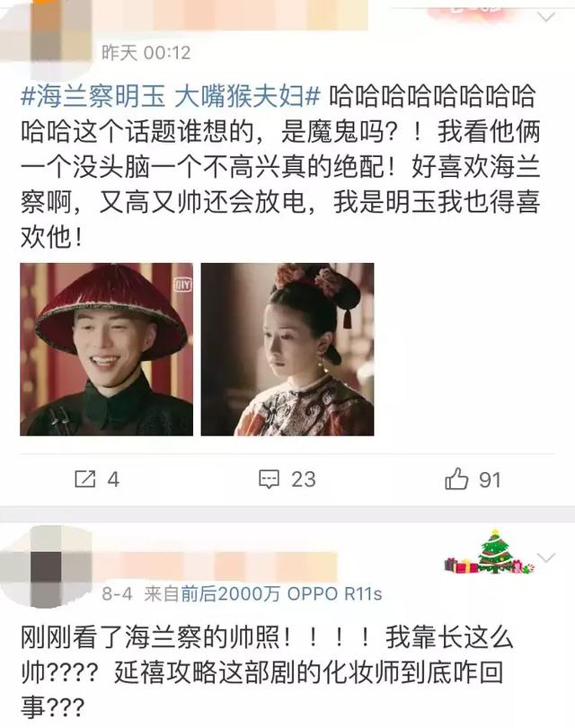
Task: Open the first post's text body
Action: click(280, 167)
